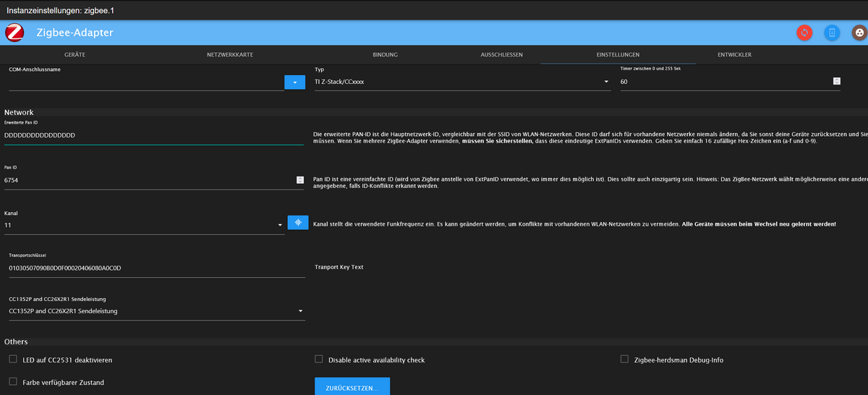Image resolution: width=868 pixels, height=395 pixels.
Task: Click the Others section heading
Action: click(x=17, y=341)
